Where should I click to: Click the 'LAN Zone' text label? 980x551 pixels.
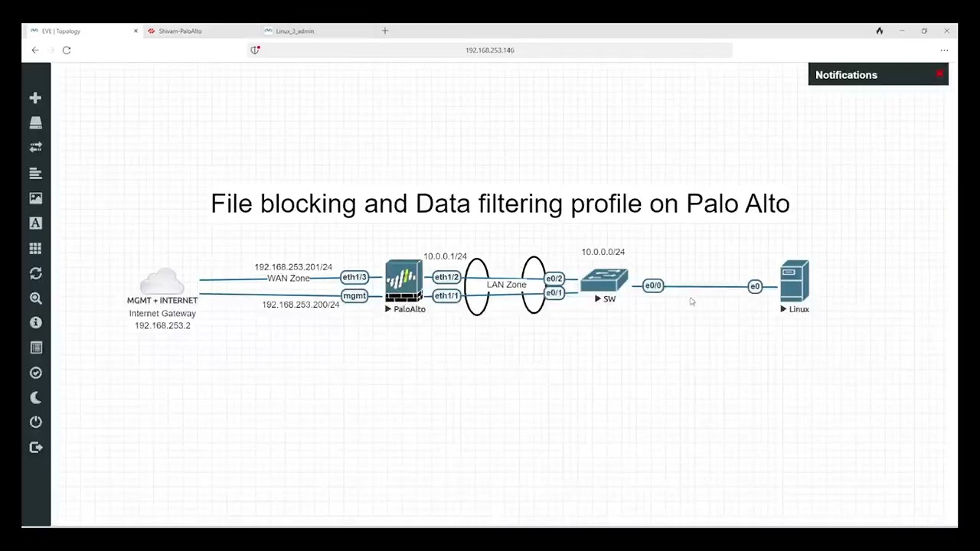point(507,285)
